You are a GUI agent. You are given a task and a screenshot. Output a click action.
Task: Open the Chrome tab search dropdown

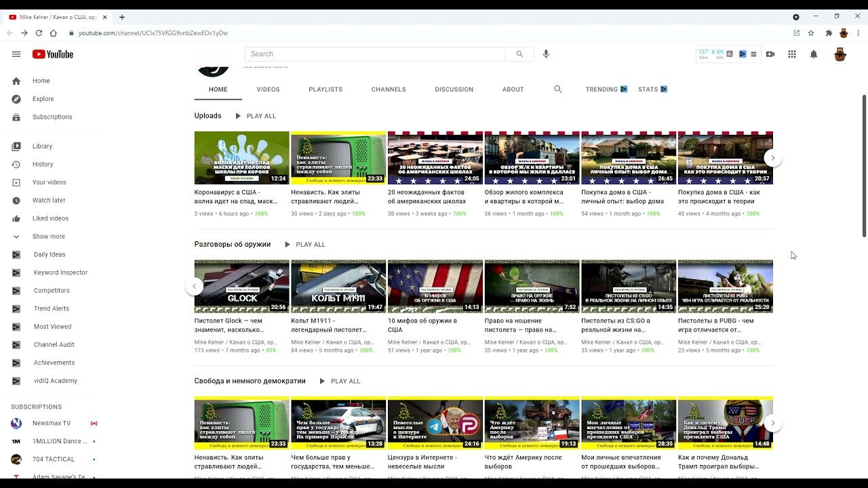(x=796, y=17)
